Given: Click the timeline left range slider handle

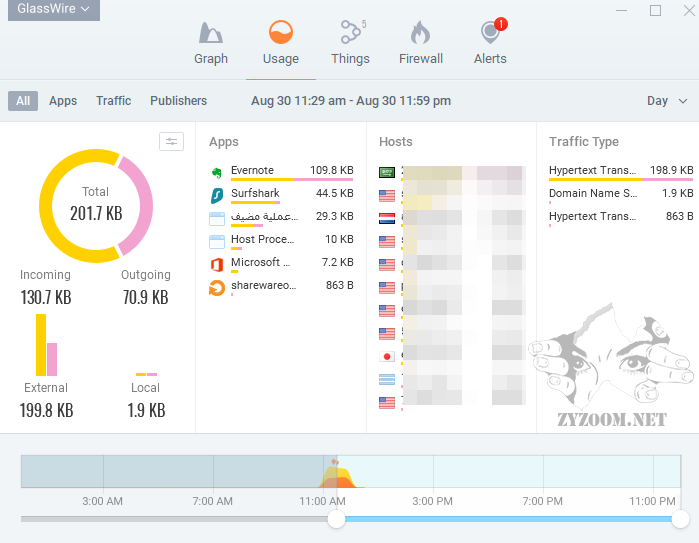Looking at the screenshot, I should (x=336, y=519).
